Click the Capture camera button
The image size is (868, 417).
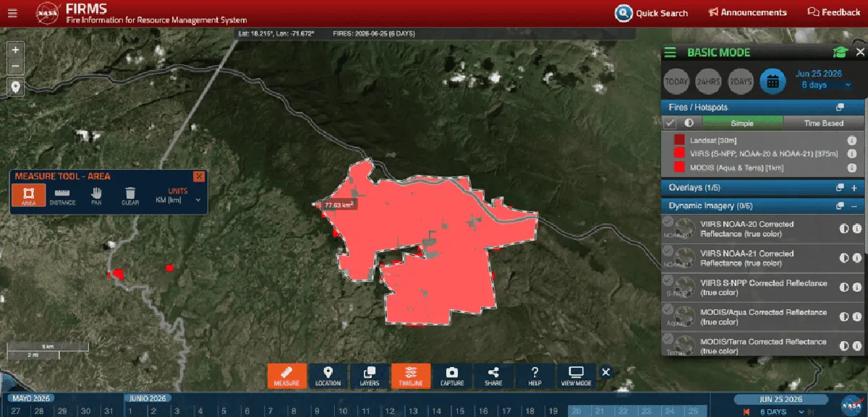pos(452,375)
